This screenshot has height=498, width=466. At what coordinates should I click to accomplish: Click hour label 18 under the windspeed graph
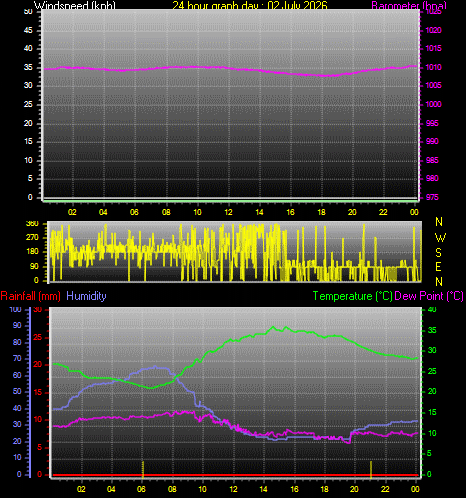pyautogui.click(x=321, y=212)
